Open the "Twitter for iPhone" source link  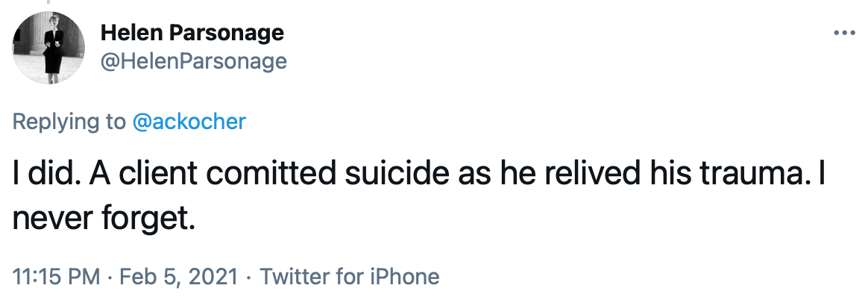[349, 276]
